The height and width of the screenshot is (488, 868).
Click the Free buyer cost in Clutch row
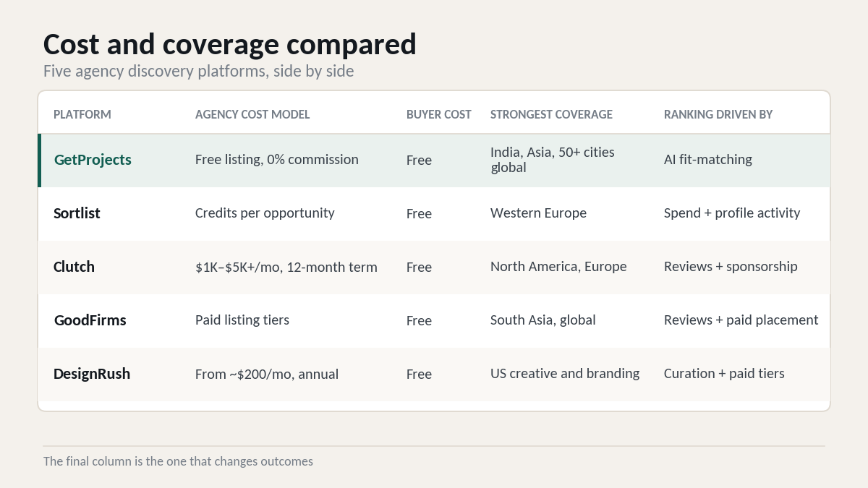(419, 267)
